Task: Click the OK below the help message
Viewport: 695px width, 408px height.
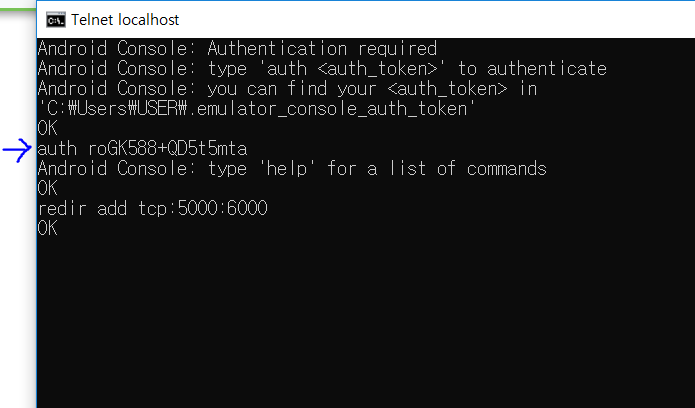Action: (x=47, y=188)
